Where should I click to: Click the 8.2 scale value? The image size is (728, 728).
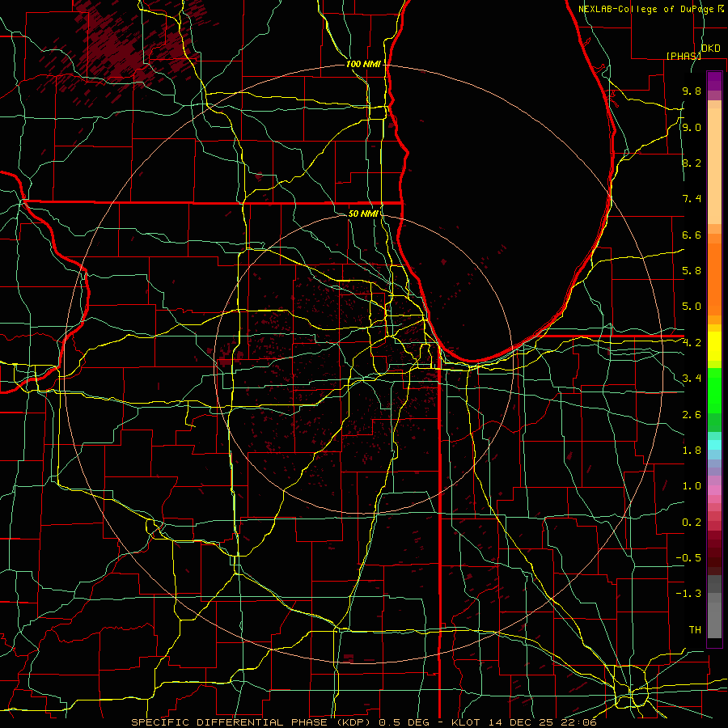(692, 163)
